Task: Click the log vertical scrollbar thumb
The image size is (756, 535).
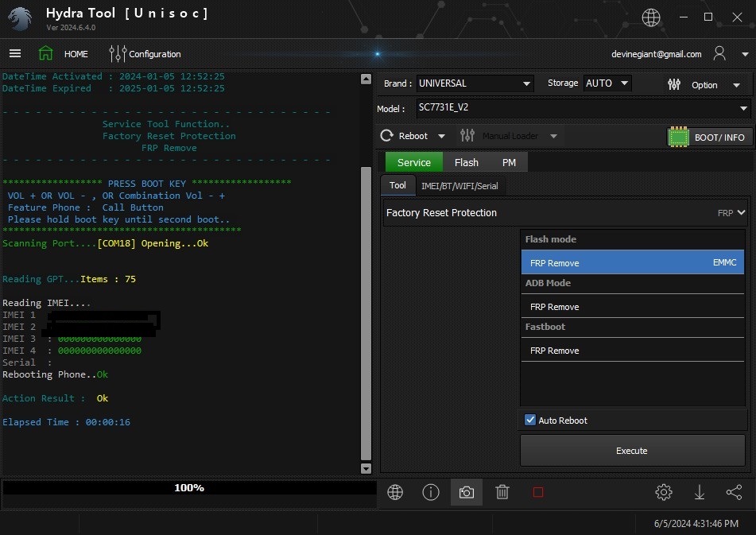Action: 366,313
